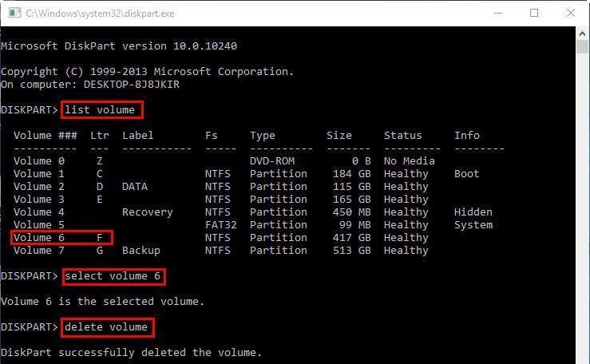Click the "Label" column header
The width and height of the screenshot is (590, 364).
tap(137, 135)
